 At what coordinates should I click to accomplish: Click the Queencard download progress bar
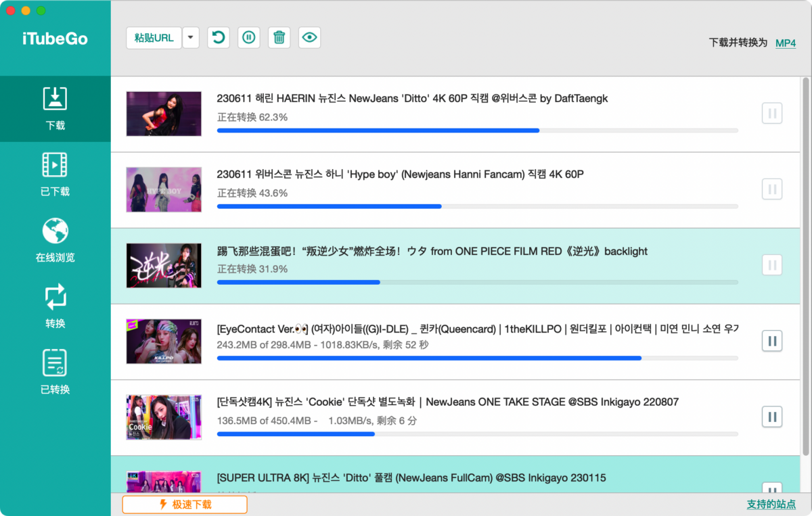coord(478,358)
